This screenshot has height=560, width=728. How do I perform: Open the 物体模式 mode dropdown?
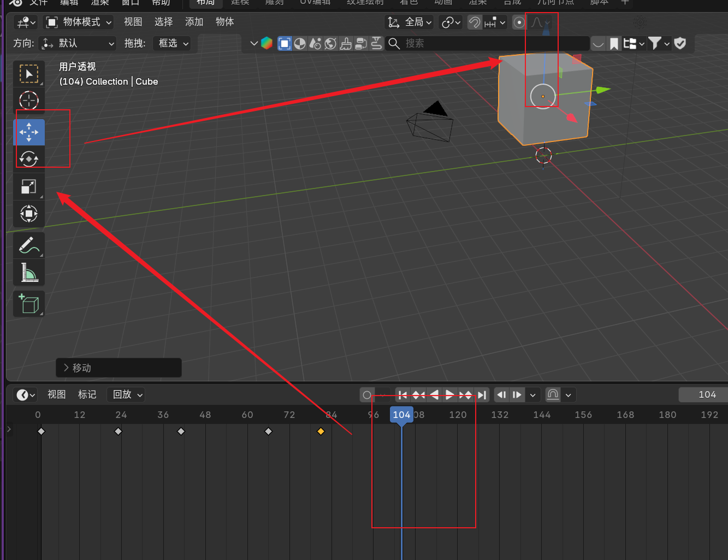pyautogui.click(x=79, y=22)
